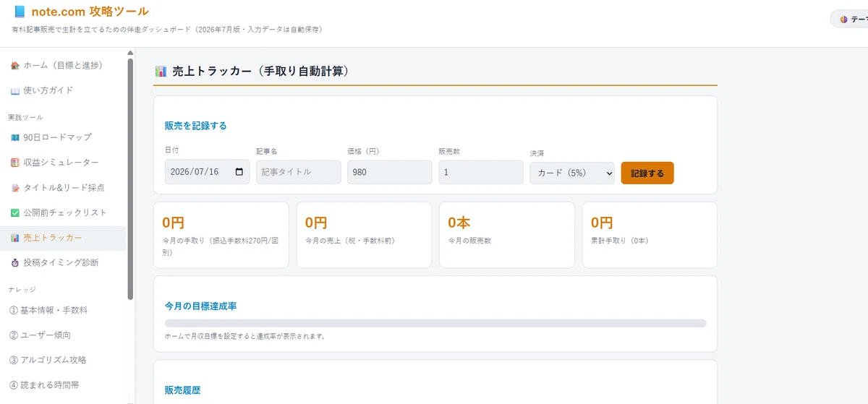Open ホーム（目標と進捗） in the sidebar

(x=62, y=65)
